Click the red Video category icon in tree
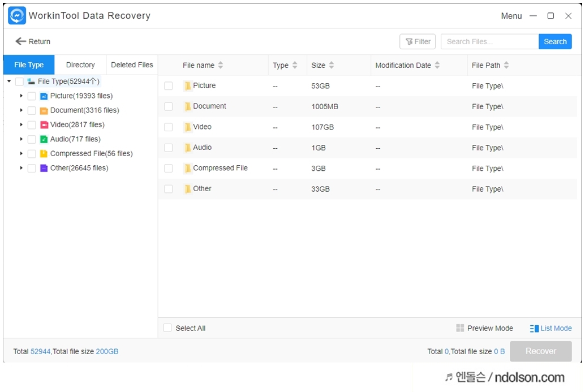585x392 pixels. 44,125
